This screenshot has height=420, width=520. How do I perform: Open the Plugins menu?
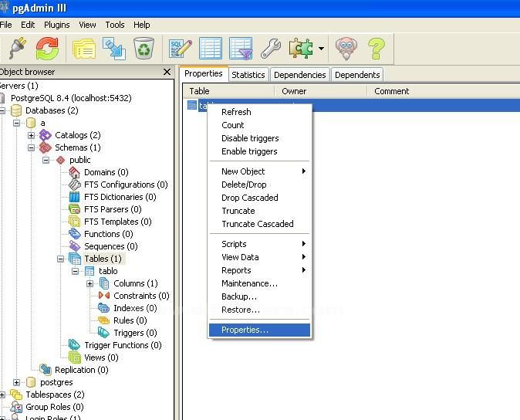click(x=57, y=25)
